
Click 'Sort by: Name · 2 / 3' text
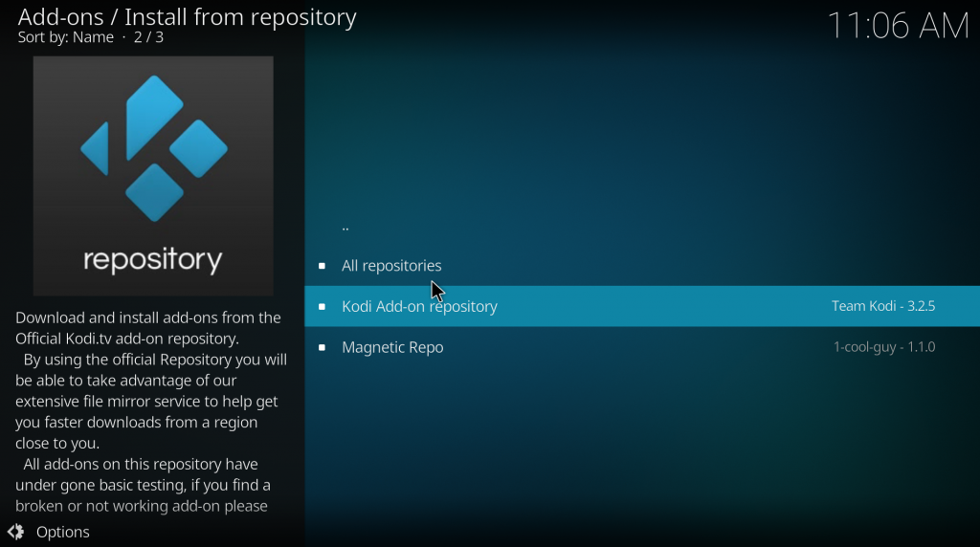coord(91,37)
